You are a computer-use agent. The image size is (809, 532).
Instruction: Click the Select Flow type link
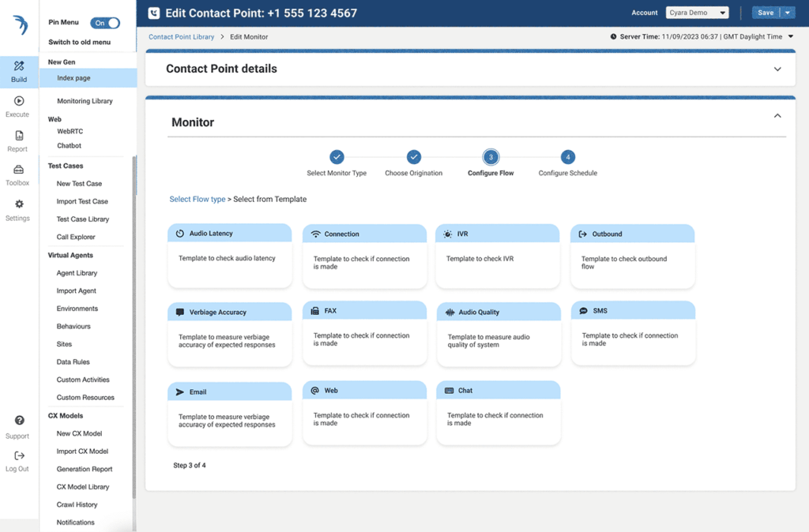pyautogui.click(x=197, y=200)
